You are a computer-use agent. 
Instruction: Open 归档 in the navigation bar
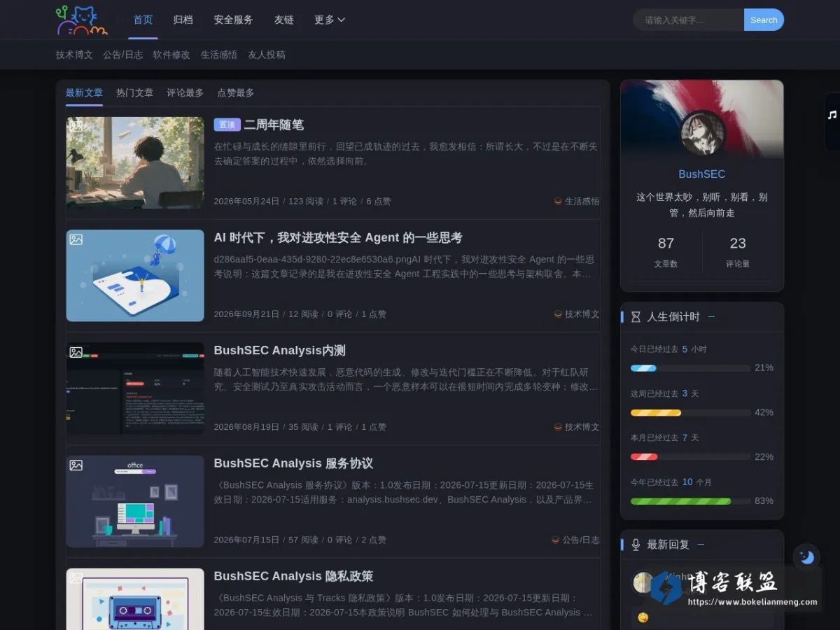pyautogui.click(x=183, y=20)
